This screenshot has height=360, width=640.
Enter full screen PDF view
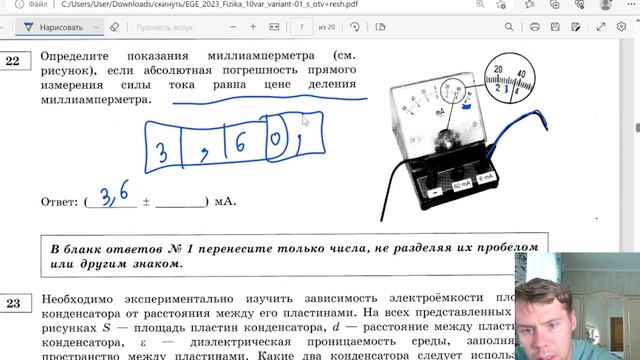point(601,27)
